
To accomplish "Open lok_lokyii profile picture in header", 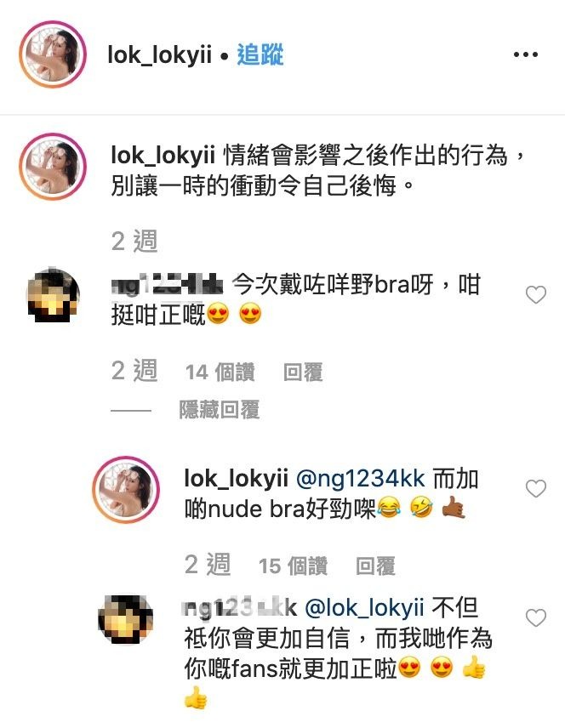I will point(53,54).
